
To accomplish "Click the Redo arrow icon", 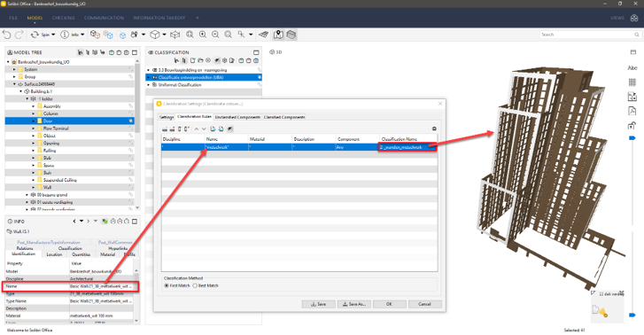I will click(x=19, y=35).
